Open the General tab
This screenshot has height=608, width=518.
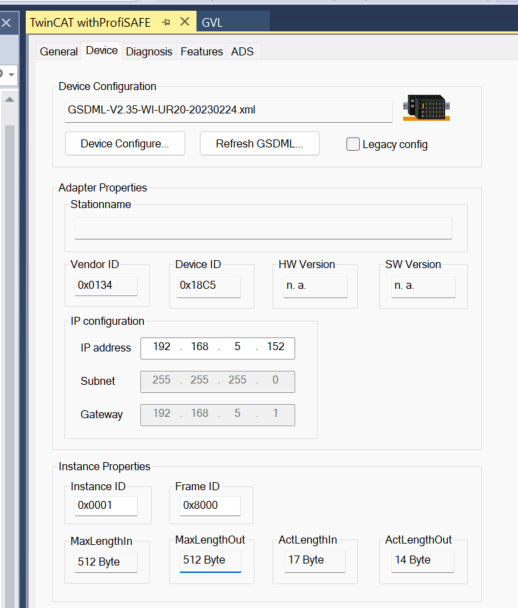coord(59,52)
